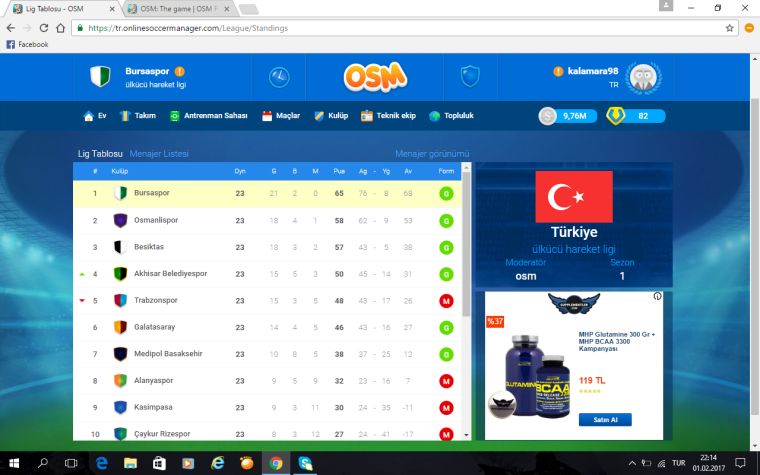This screenshot has height=475, width=760.
Task: Open the clock icon in the header
Action: (x=279, y=77)
